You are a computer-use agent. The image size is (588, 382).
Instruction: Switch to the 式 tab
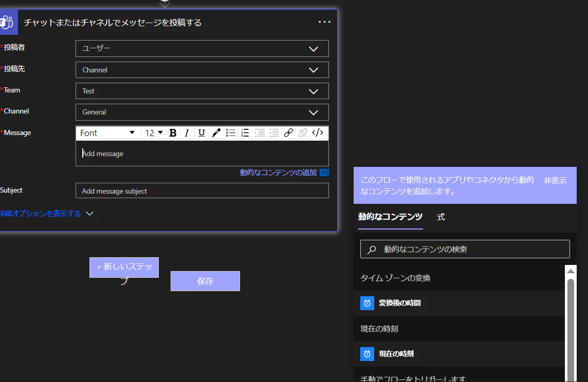440,217
